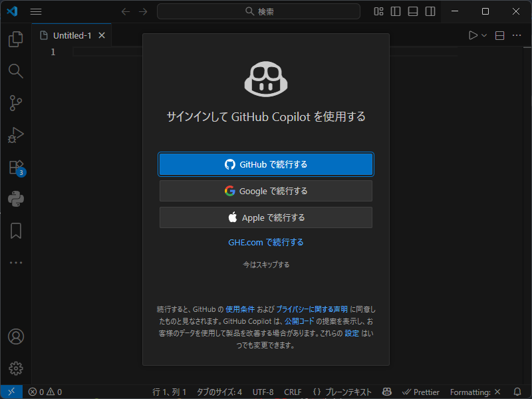
Task: Click the Prettier status bar item
Action: tap(421, 392)
